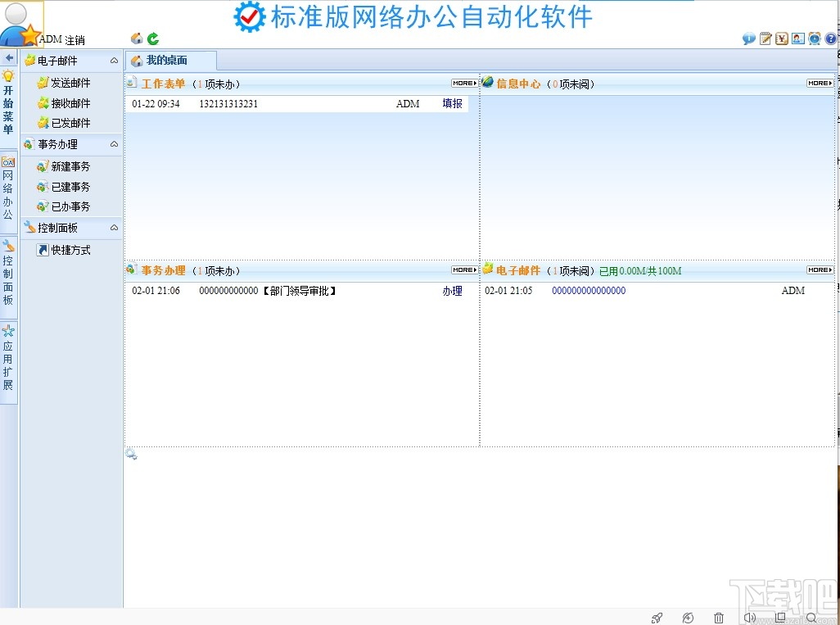
Task: Click the magnifier search icon at bottom right
Action: click(811, 618)
